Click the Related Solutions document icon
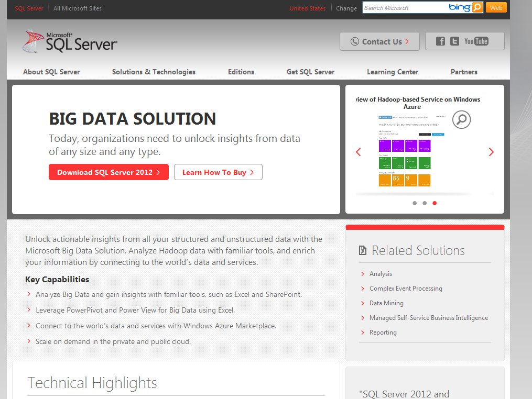532x399 pixels. click(363, 250)
